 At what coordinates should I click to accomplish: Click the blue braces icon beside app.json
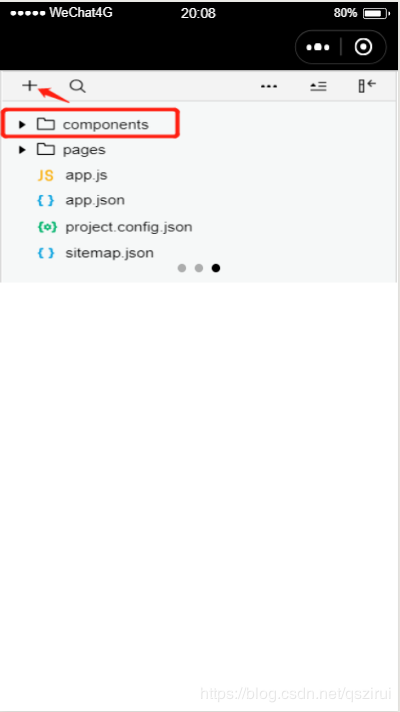click(x=46, y=200)
